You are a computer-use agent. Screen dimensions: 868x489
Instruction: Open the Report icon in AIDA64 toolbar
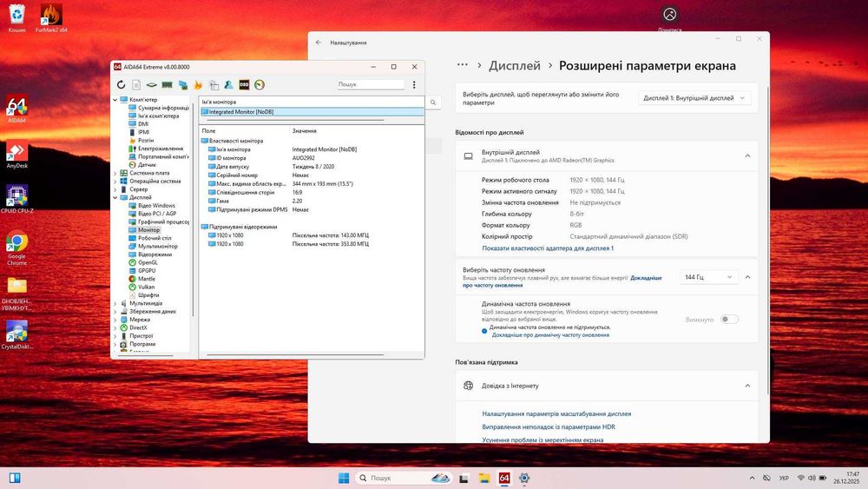click(136, 84)
